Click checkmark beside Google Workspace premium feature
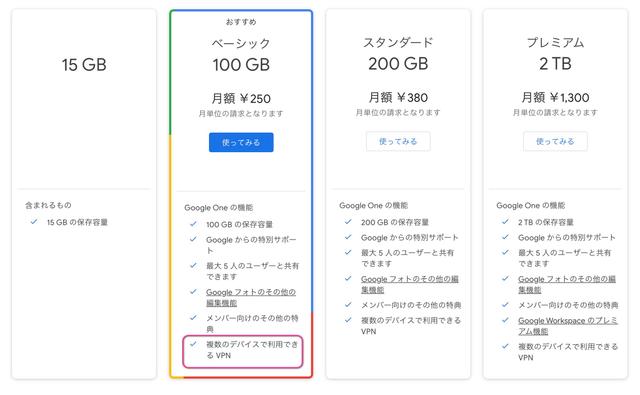 pyautogui.click(x=505, y=320)
